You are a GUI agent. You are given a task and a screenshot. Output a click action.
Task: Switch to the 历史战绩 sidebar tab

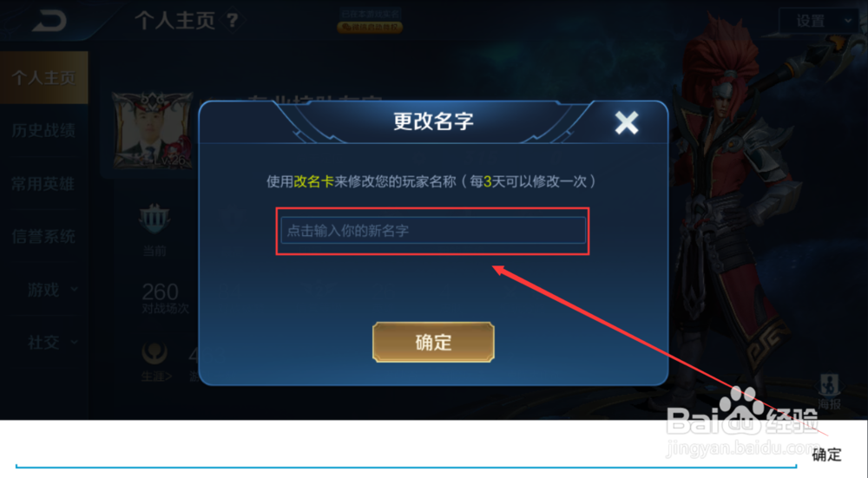coord(43,131)
